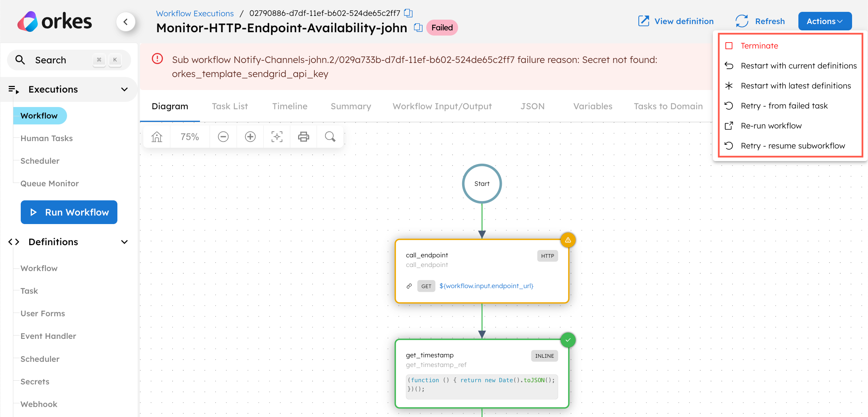Open the Tasks to Domain tab
868x417 pixels.
pos(668,107)
